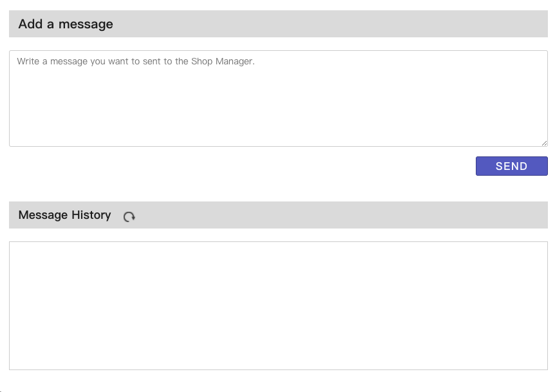Click the gray Message History header bar

[335, 215]
